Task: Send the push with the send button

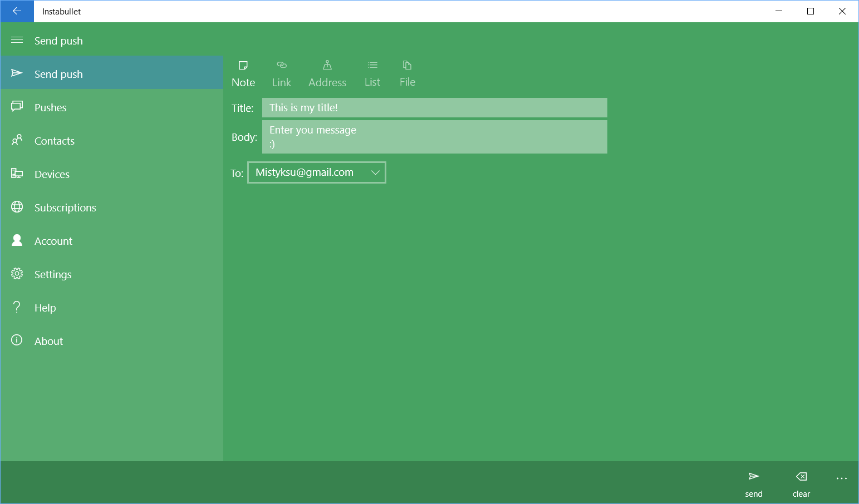Action: 753,483
